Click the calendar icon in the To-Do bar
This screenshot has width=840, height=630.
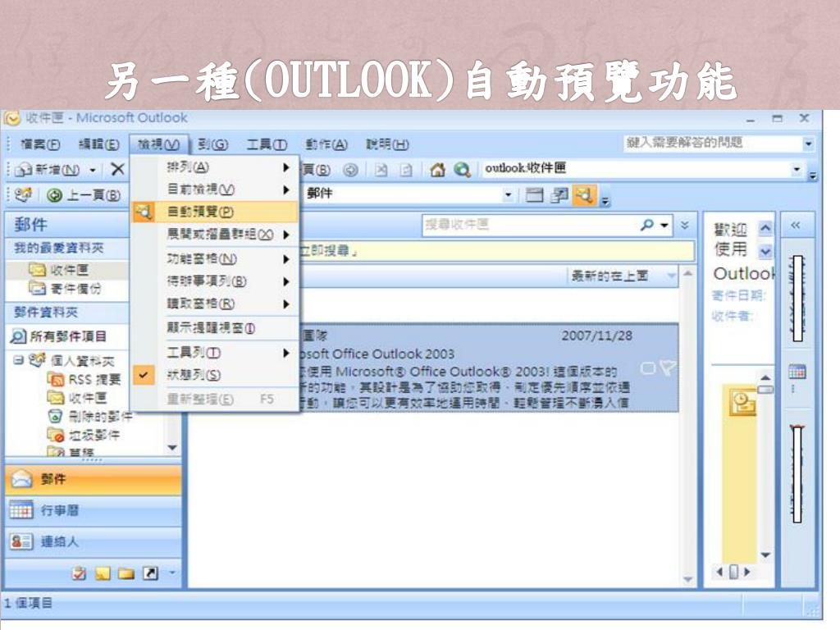pos(797,371)
